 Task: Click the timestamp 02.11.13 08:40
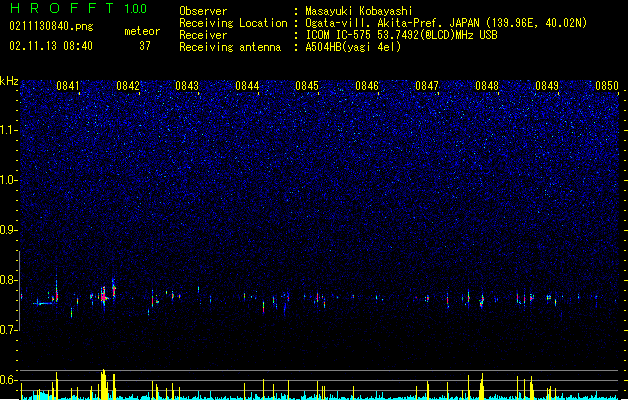point(51,46)
